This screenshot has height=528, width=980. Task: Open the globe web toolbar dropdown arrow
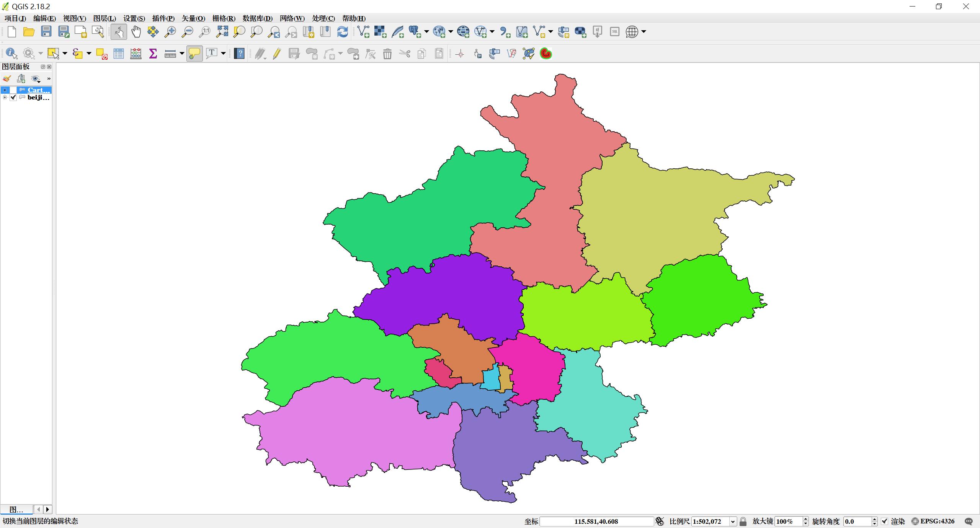(644, 32)
